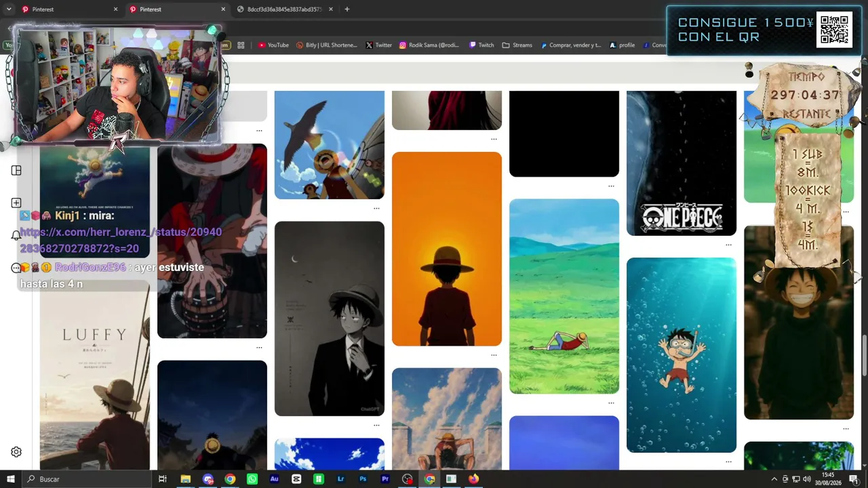Open the bird and Luffy pin thumbnail

click(x=330, y=145)
